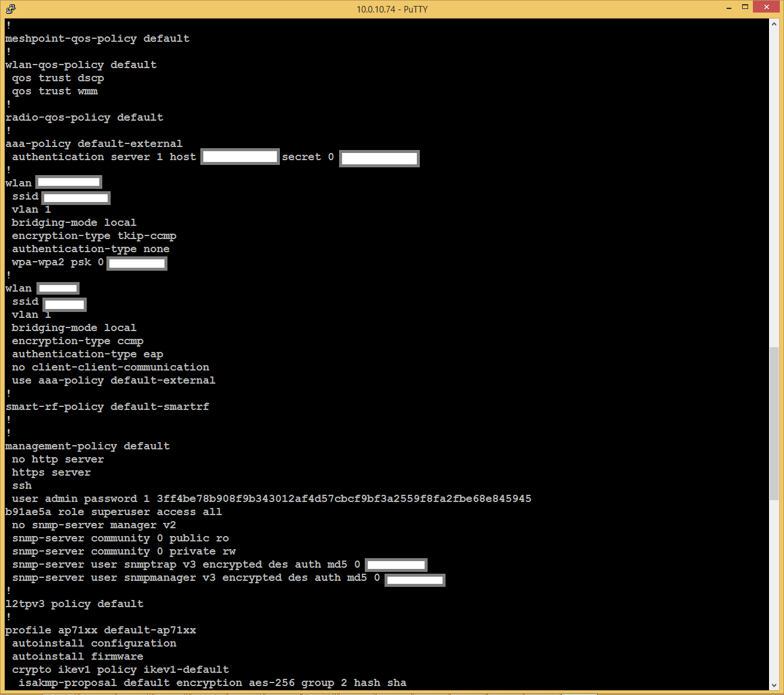
Task: Click 'snmp-server community 0 public ro'
Action: 120,538
